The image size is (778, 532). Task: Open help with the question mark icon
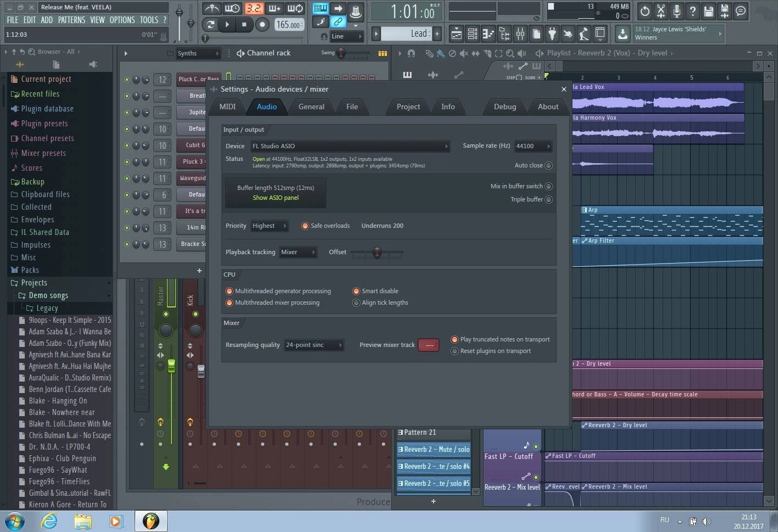(x=693, y=11)
